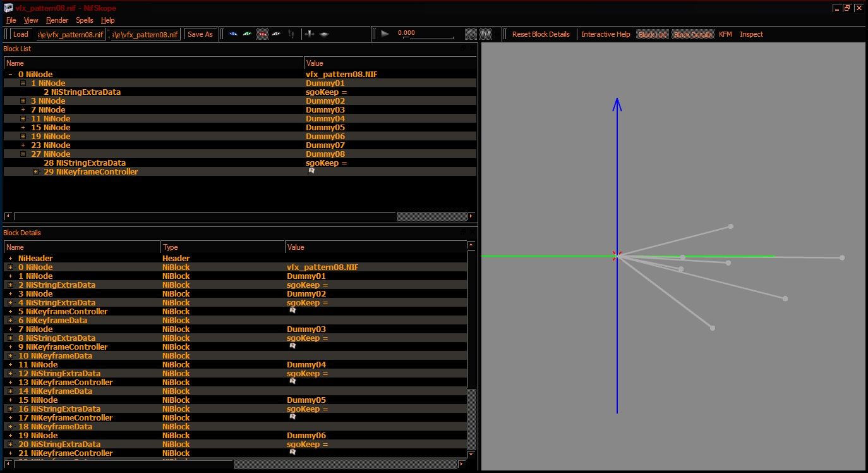Click the NifSkope title bar app icon
This screenshot has height=473, width=868.
[x=8, y=8]
